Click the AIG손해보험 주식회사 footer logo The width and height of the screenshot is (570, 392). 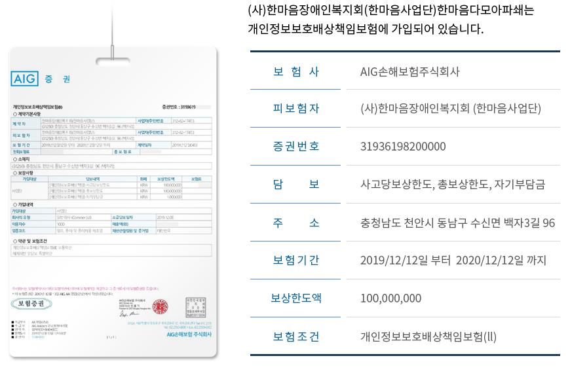point(189,334)
